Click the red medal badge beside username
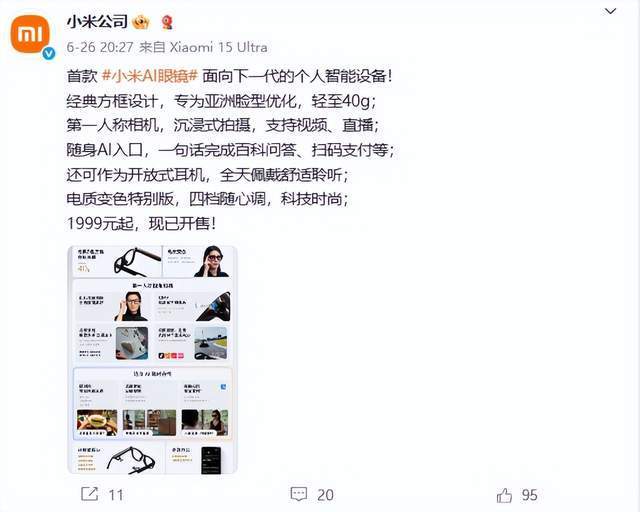This screenshot has height=512, width=640. pyautogui.click(x=167, y=22)
